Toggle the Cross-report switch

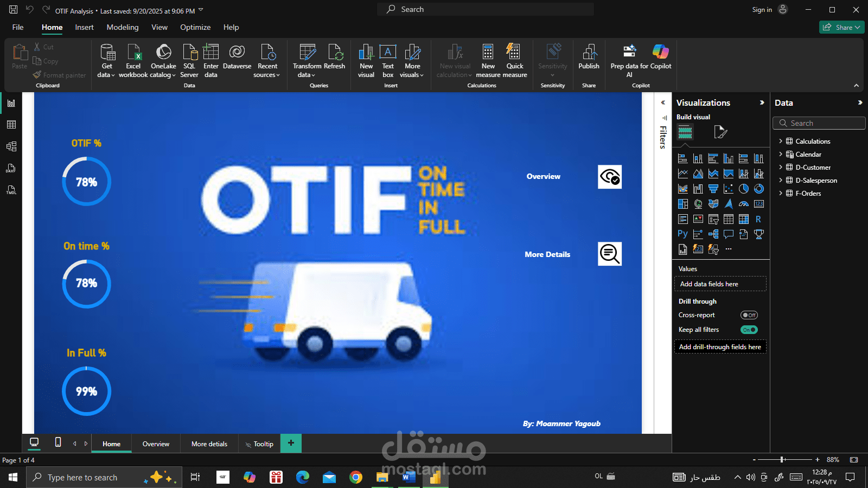tap(749, 315)
